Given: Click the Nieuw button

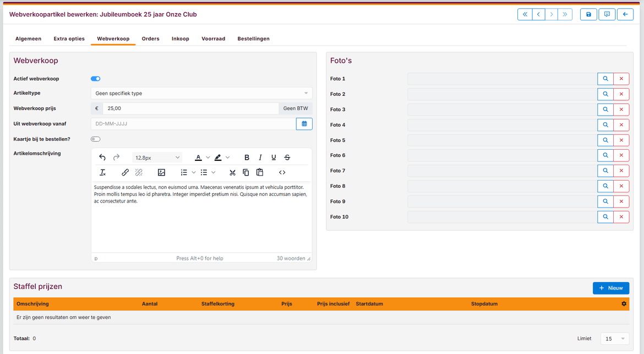Looking at the screenshot, I should (610, 288).
